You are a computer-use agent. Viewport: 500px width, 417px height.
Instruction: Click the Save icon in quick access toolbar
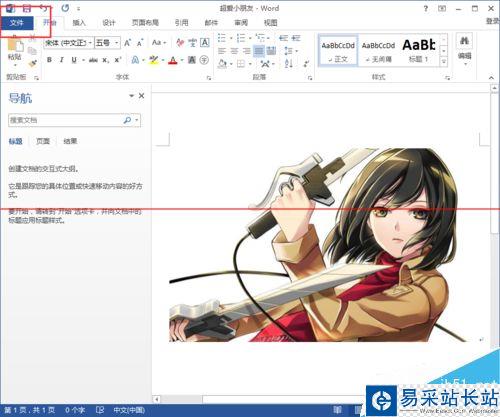(x=27, y=8)
